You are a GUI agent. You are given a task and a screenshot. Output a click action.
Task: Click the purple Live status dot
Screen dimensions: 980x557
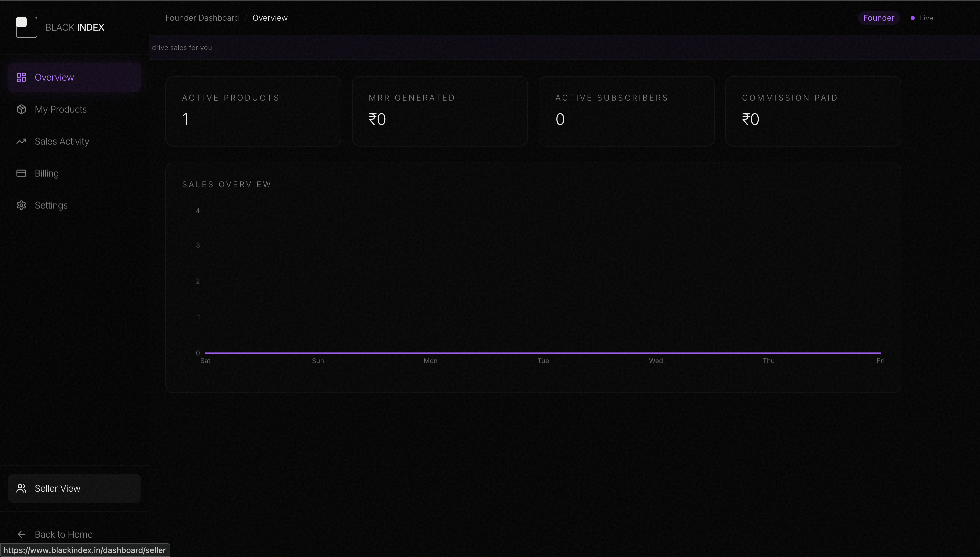coord(913,18)
